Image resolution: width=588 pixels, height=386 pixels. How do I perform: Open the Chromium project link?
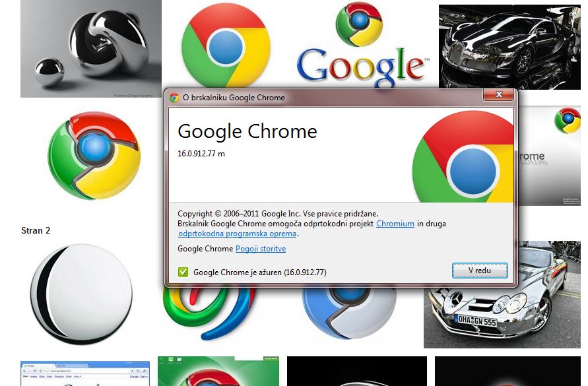(x=395, y=224)
